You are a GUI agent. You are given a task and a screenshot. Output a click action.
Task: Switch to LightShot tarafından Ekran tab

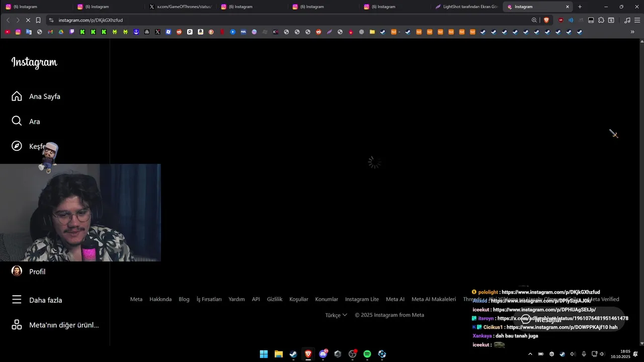467,7
